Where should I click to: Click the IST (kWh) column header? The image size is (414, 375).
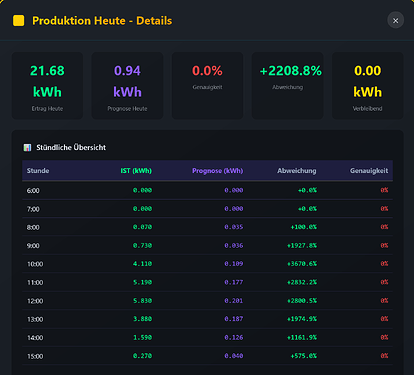coord(136,171)
